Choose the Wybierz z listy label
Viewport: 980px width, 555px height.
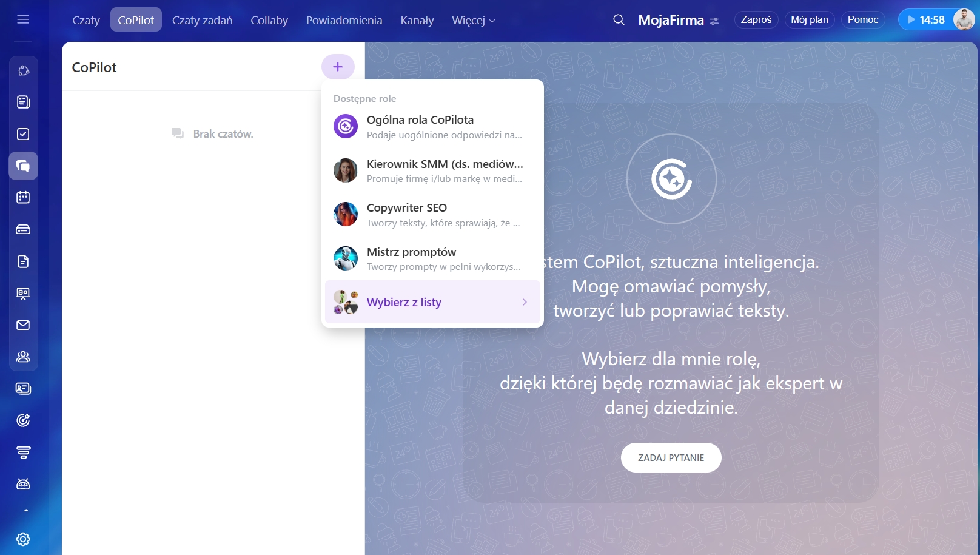[x=404, y=302]
